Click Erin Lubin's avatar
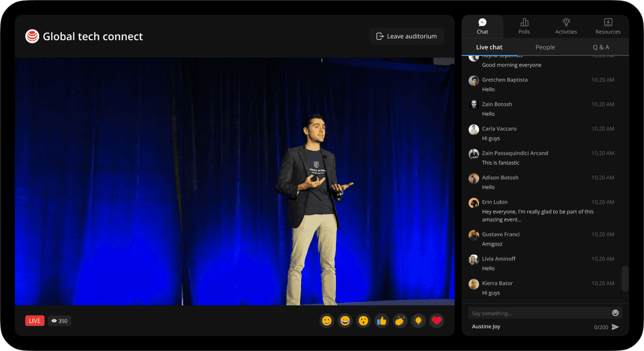Viewport: 644px width, 351px height. (x=474, y=203)
